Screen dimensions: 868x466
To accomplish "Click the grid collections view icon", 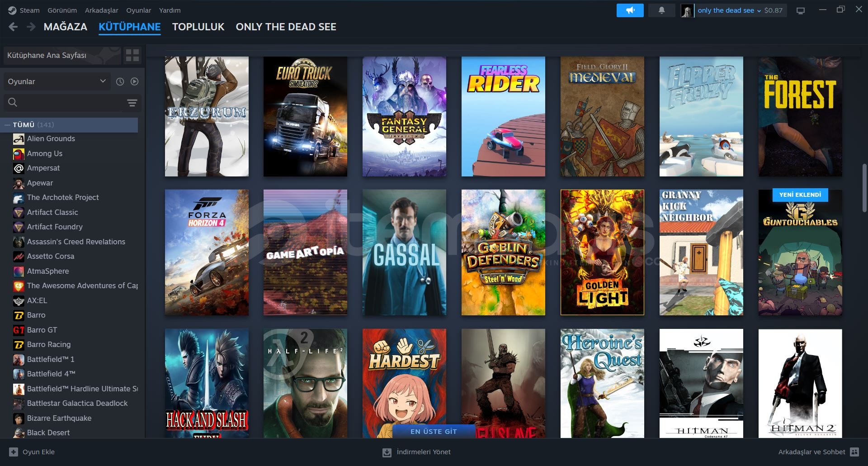I will pos(132,55).
